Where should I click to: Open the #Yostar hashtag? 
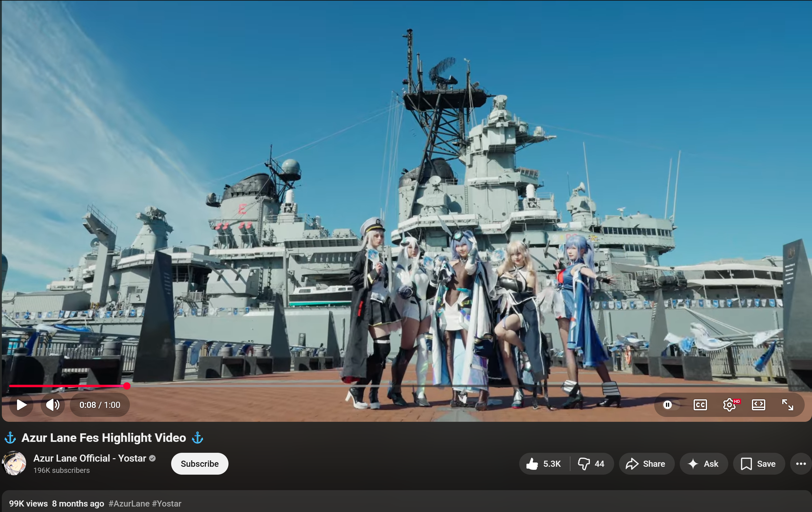click(x=167, y=503)
